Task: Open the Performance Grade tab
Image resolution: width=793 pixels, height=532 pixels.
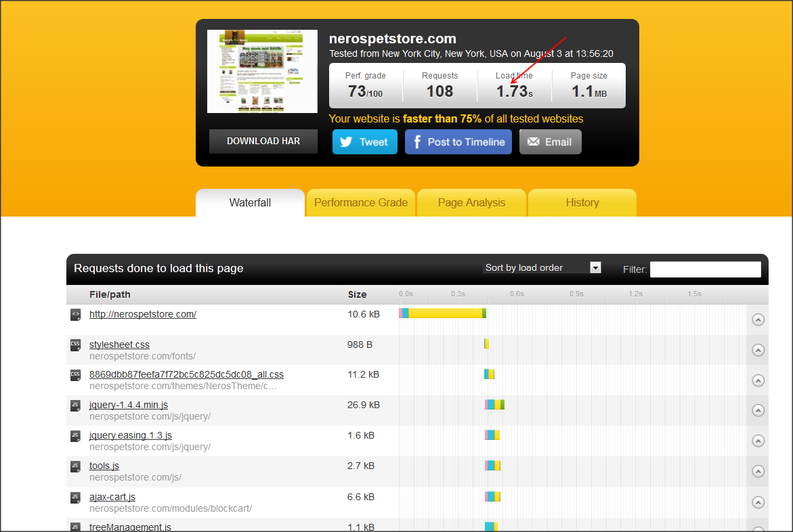Action: click(360, 203)
